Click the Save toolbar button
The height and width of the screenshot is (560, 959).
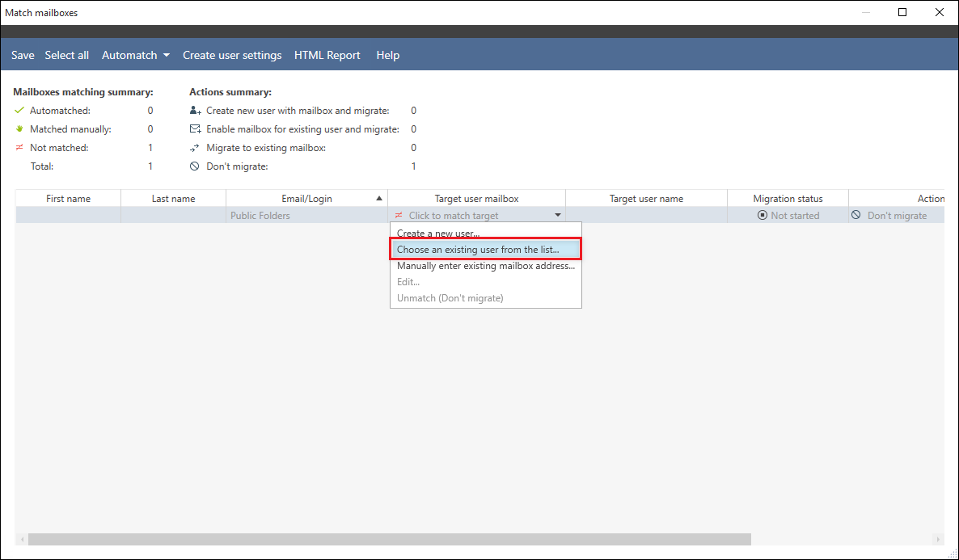click(x=23, y=55)
